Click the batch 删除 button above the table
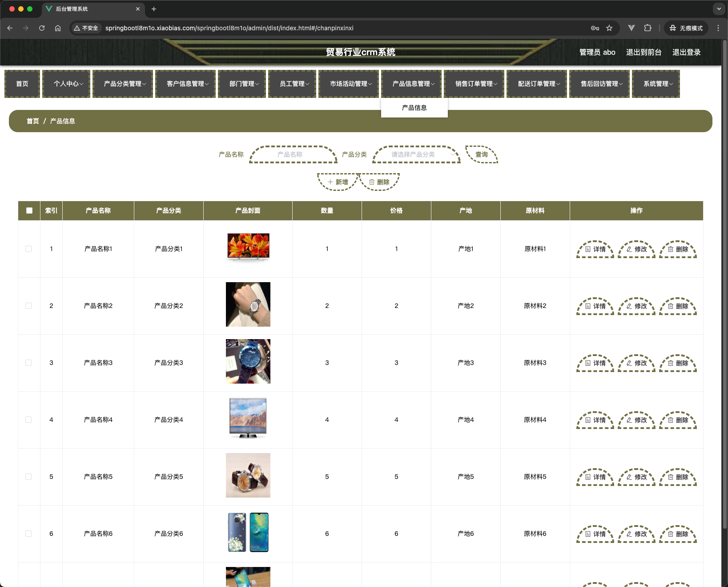Screen dimensions: 728x587 point(379,182)
